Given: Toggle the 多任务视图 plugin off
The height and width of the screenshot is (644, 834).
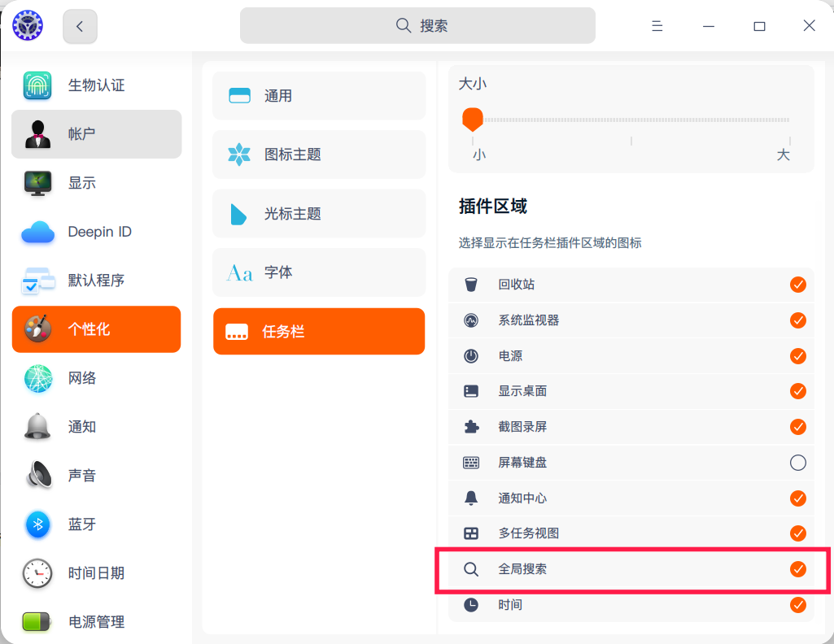Looking at the screenshot, I should [797, 533].
